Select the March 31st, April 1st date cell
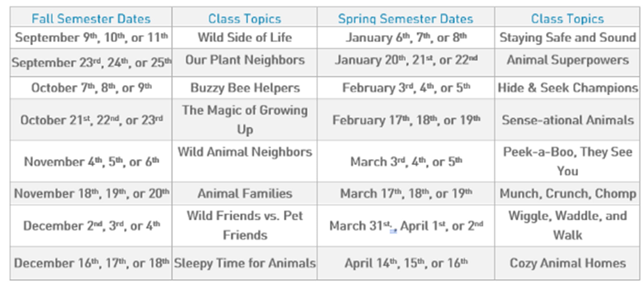Screen dimensions: 644x285 (x=406, y=226)
